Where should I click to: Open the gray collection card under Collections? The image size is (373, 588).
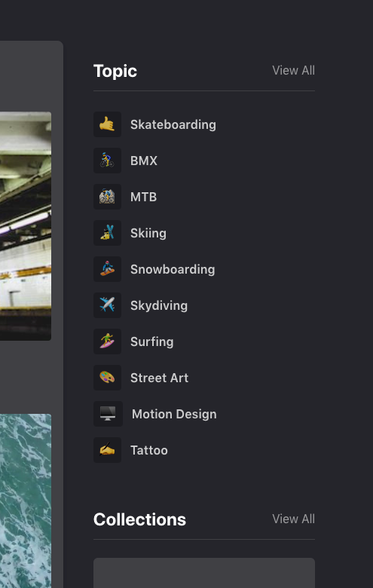(x=204, y=573)
